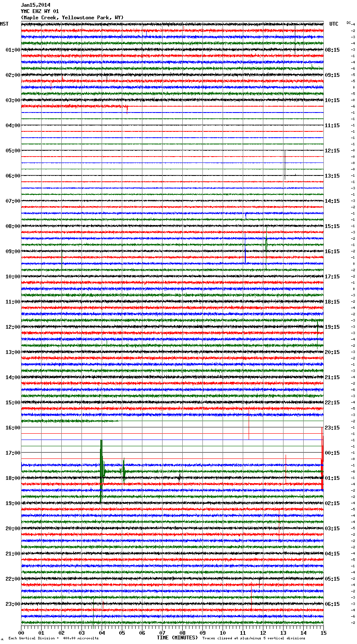357x644 pixels.
Task: Click the MST time label '01:00'
Action: pyautogui.click(x=13, y=50)
